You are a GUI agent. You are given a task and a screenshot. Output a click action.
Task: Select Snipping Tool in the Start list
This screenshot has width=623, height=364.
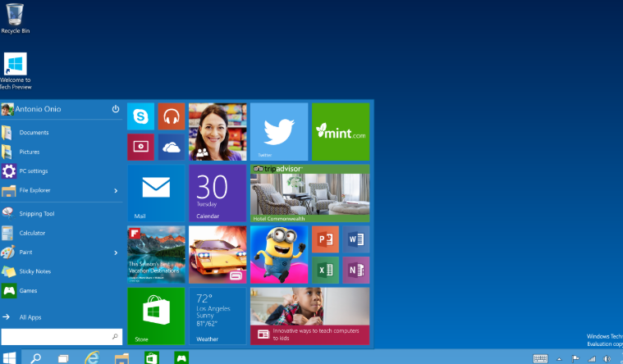pyautogui.click(x=37, y=213)
